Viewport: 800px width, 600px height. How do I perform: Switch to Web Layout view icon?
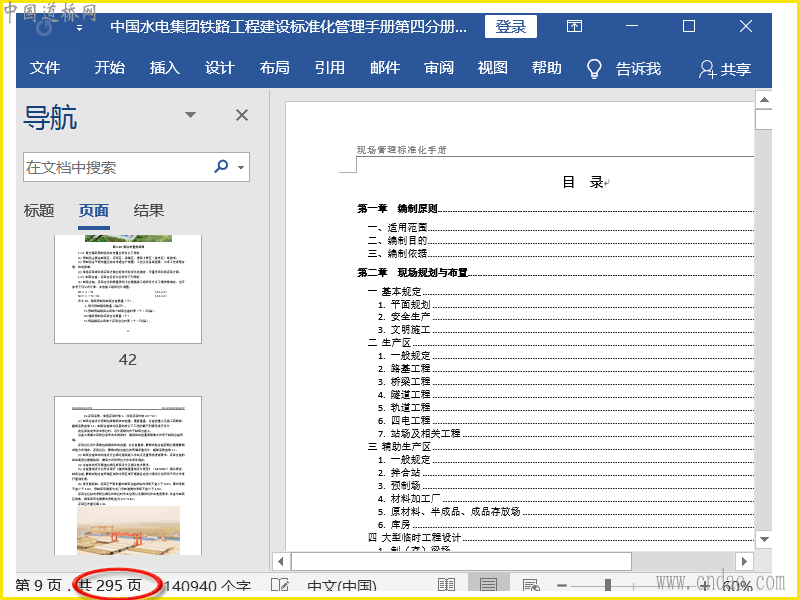530,585
